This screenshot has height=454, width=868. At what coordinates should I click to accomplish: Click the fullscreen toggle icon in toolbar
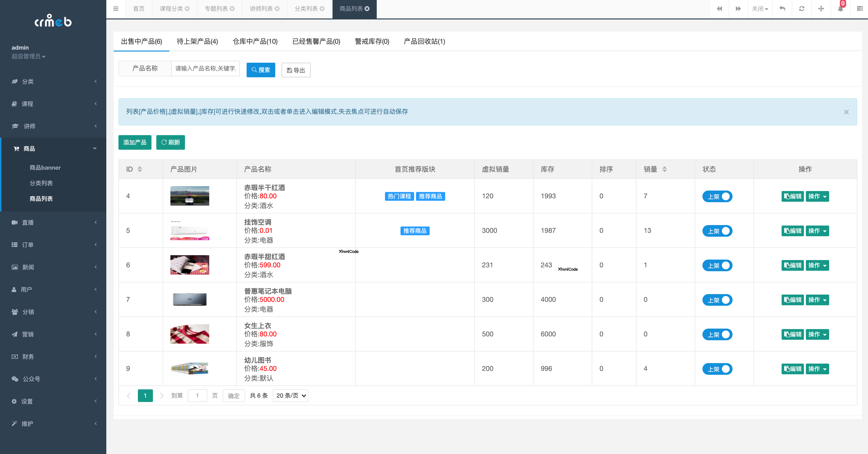point(821,9)
